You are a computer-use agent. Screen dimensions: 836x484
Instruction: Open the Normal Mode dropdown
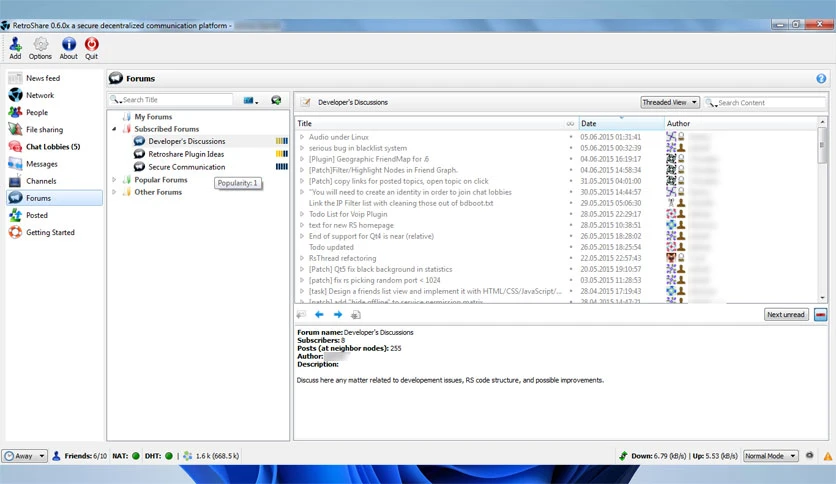tap(771, 456)
